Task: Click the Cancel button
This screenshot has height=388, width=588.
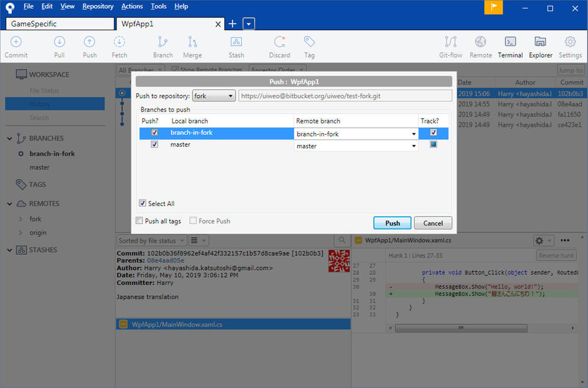Action: pos(433,223)
